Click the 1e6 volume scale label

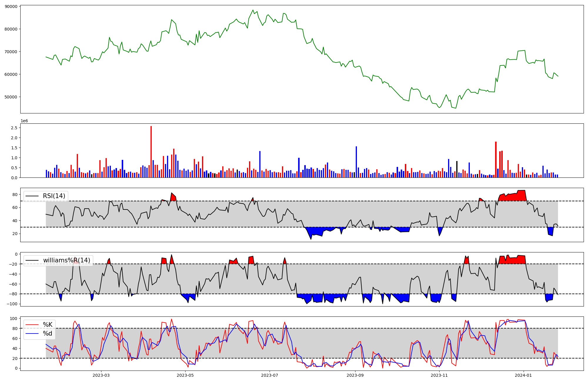24,121
